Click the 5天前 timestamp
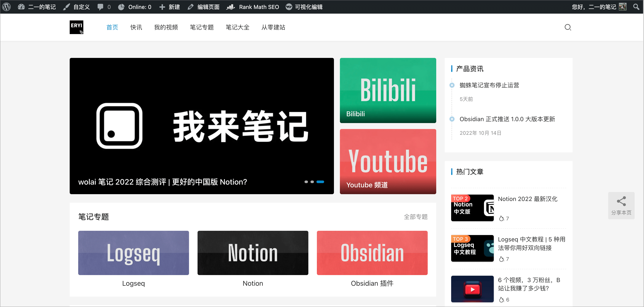Viewport: 644px width, 307px height. click(x=466, y=99)
